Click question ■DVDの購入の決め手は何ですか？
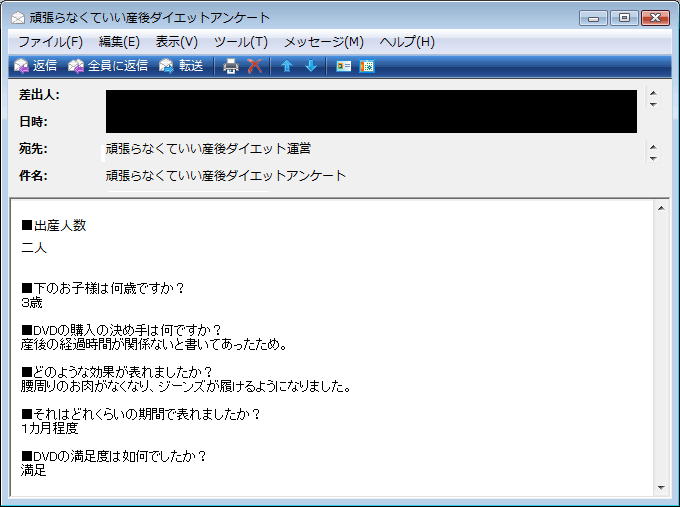The image size is (680, 507). coord(121,330)
